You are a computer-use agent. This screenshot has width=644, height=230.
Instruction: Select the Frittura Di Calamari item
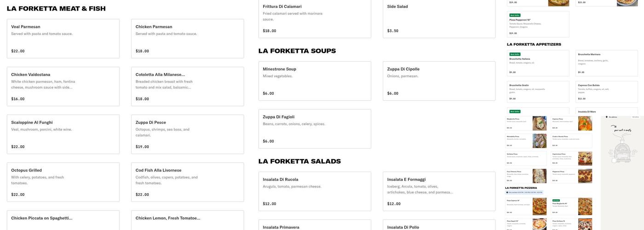click(x=315, y=18)
